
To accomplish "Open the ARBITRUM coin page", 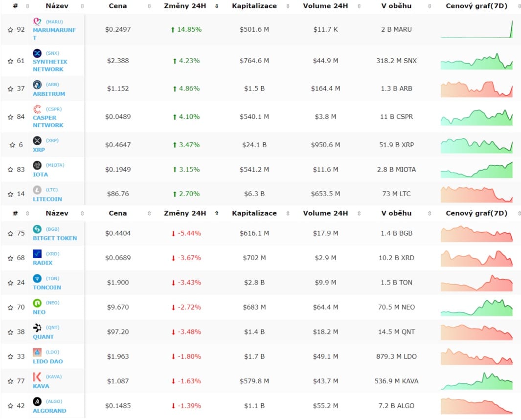I will tap(49, 94).
